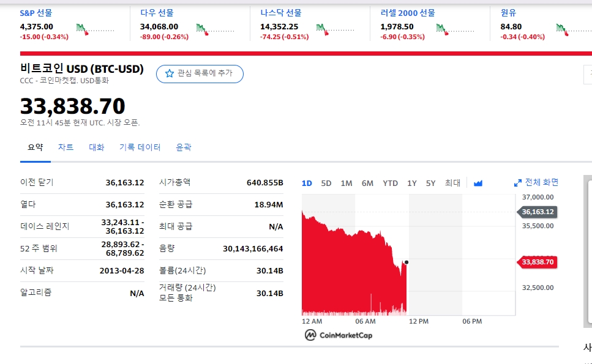
Task: Open the Russell 2000 futures sparkline chart
Action: point(455,29)
